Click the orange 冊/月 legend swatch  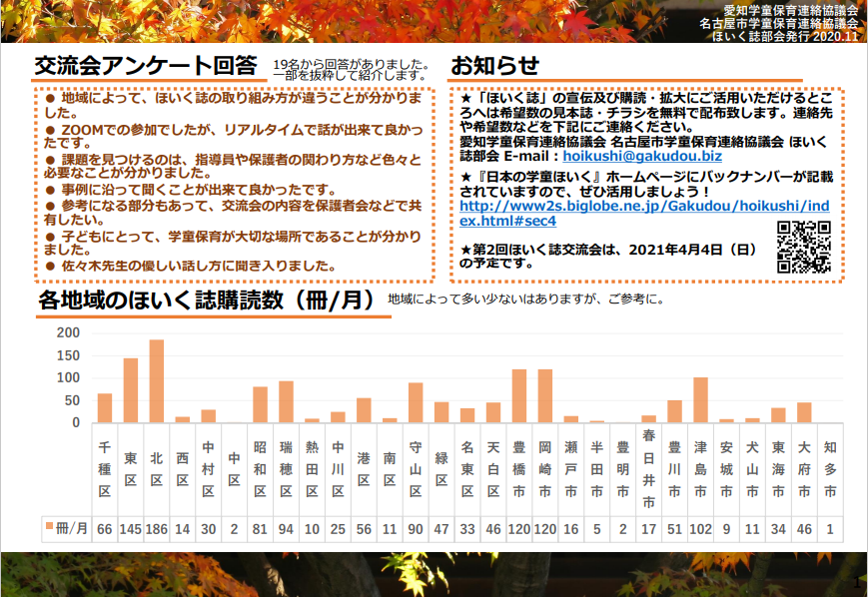(x=48, y=526)
